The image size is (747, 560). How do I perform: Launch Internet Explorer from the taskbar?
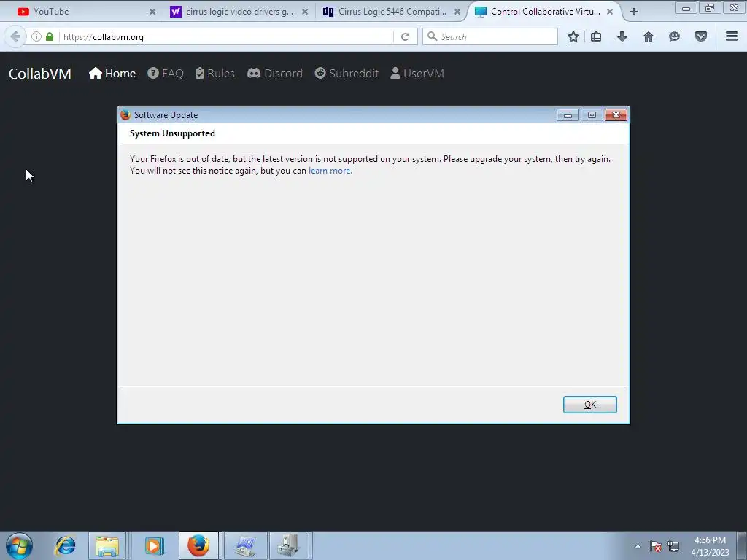65,545
